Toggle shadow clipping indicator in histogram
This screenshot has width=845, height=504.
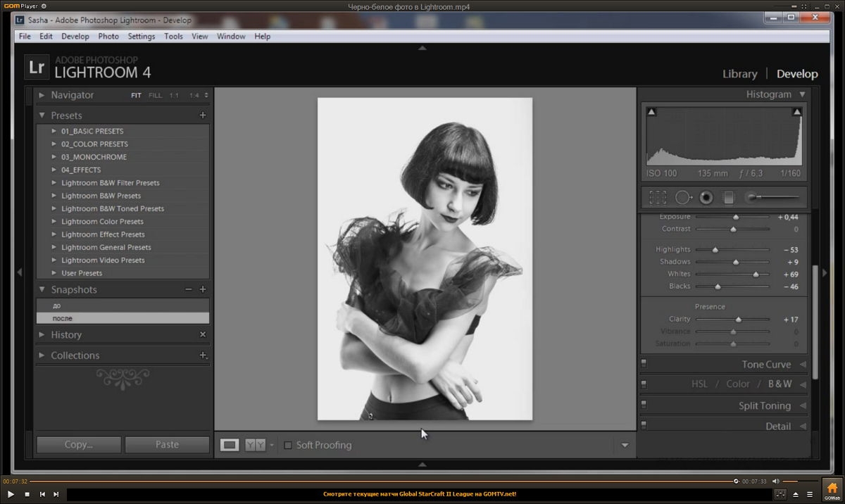651,112
